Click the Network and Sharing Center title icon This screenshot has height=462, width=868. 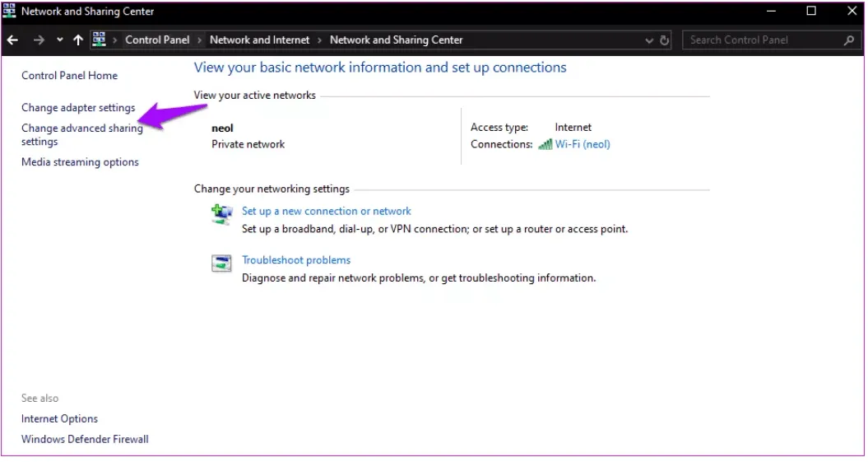[x=11, y=12]
